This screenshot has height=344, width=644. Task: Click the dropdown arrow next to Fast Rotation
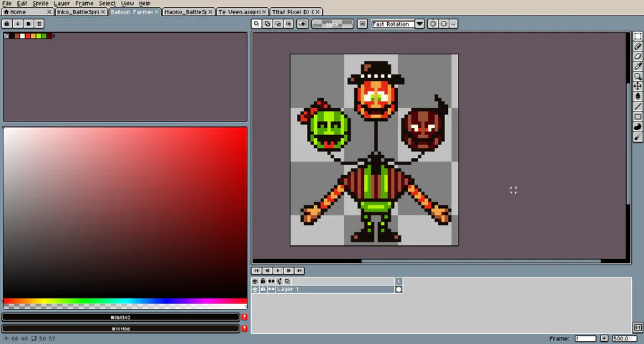point(419,24)
